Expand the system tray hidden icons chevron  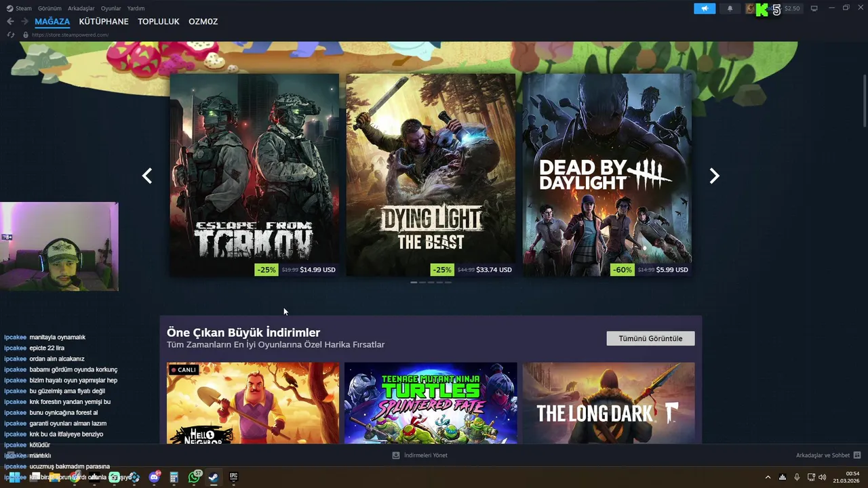[x=768, y=477]
